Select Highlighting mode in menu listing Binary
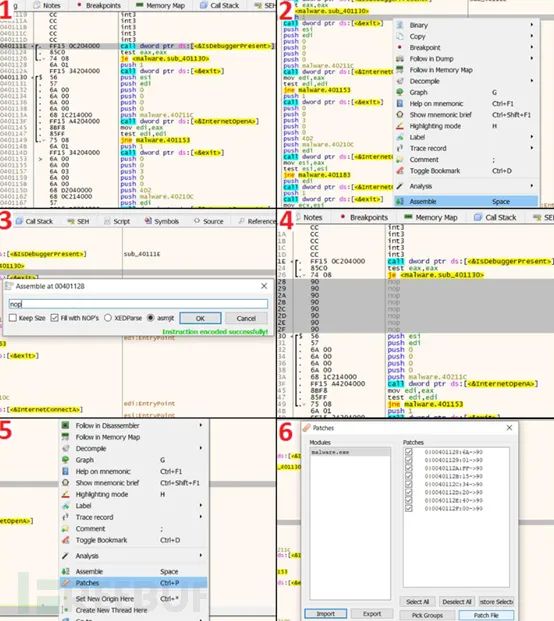554x621 pixels. pos(435,126)
